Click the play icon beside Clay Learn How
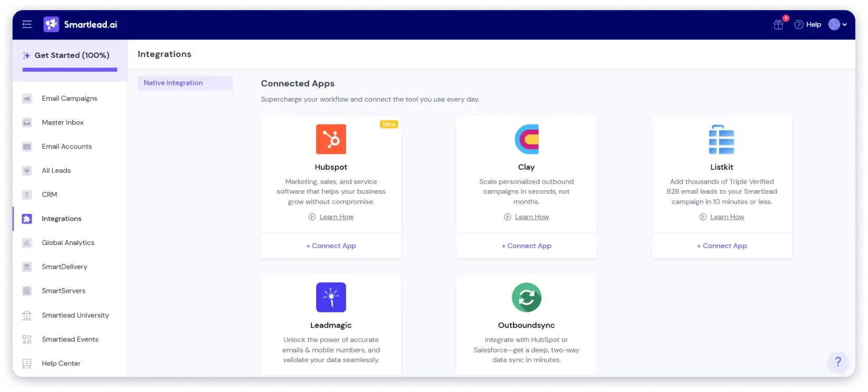The width and height of the screenshot is (868, 392). [508, 217]
